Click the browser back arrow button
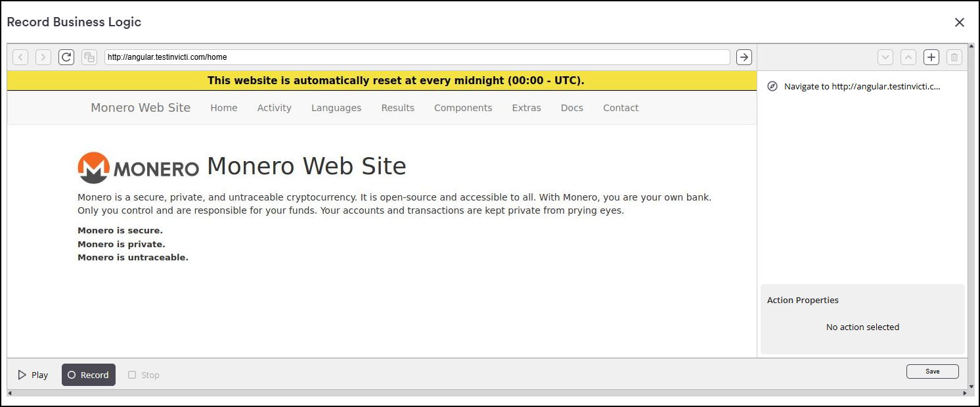This screenshot has width=980, height=407. [21, 57]
